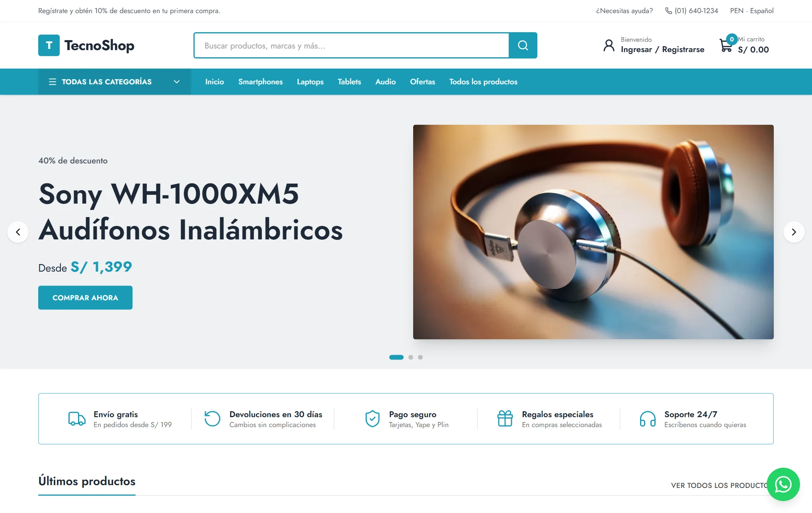Image resolution: width=812 pixels, height=513 pixels.
Task: Open the Inicio menu item
Action: click(215, 82)
